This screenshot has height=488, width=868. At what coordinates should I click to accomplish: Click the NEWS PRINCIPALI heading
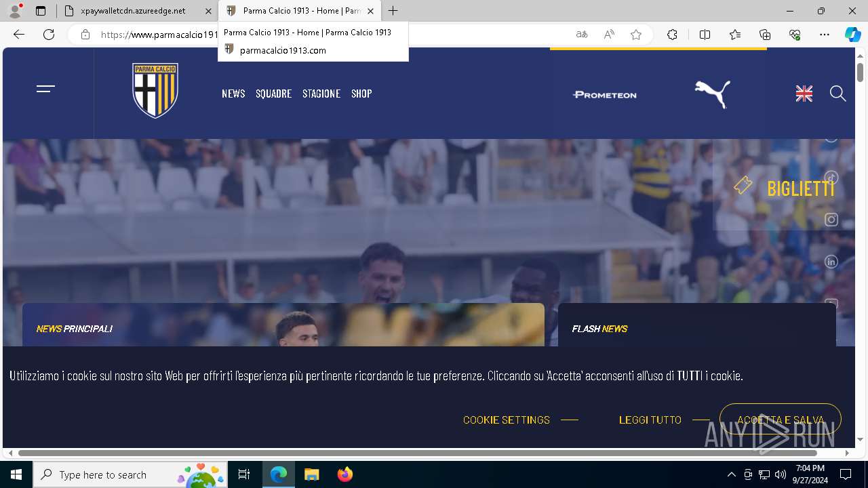75,329
